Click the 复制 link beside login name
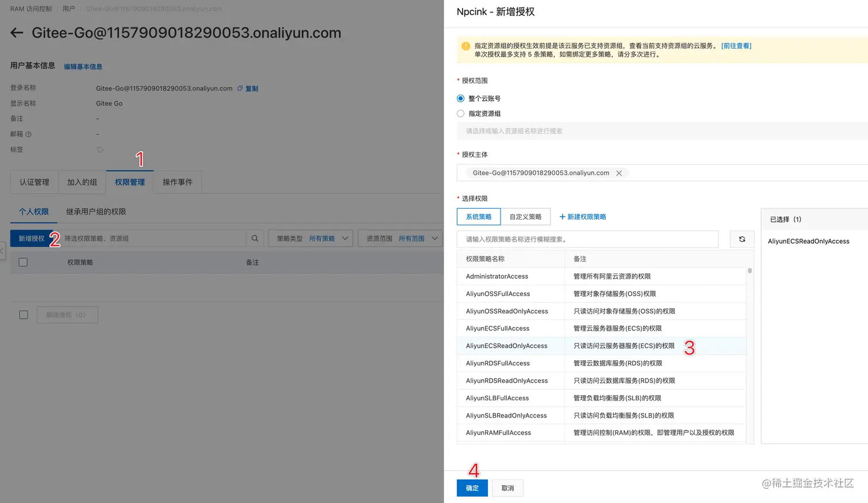Image resolution: width=868 pixels, height=503 pixels. [252, 89]
